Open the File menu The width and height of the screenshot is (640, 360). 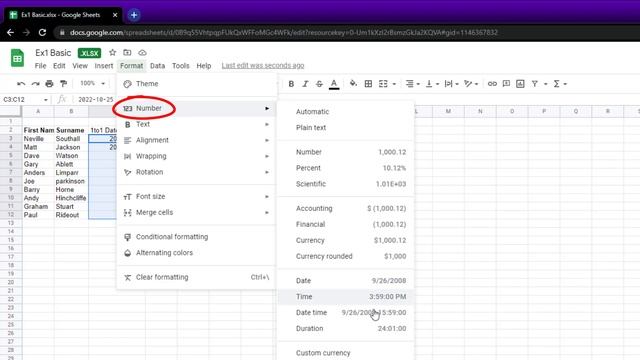[40, 66]
